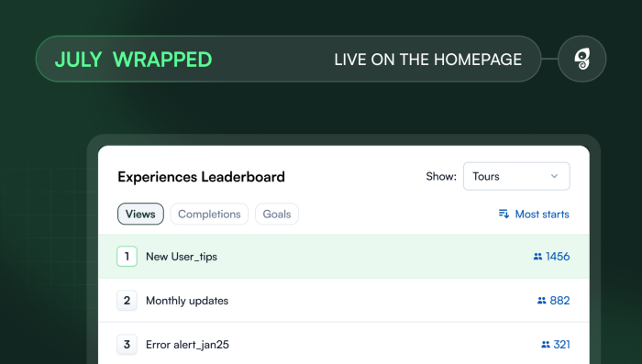Select the rank 2 badge
The width and height of the screenshot is (642, 364).
point(127,301)
